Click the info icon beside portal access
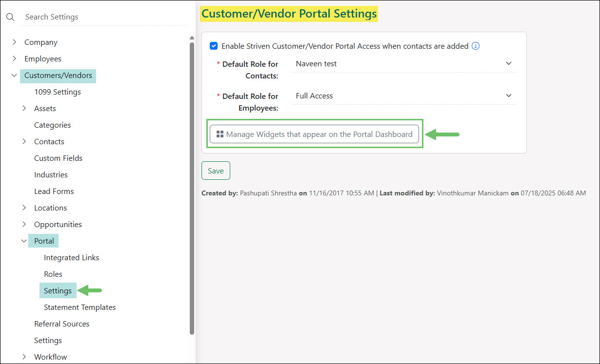The image size is (600, 364). pyautogui.click(x=476, y=46)
